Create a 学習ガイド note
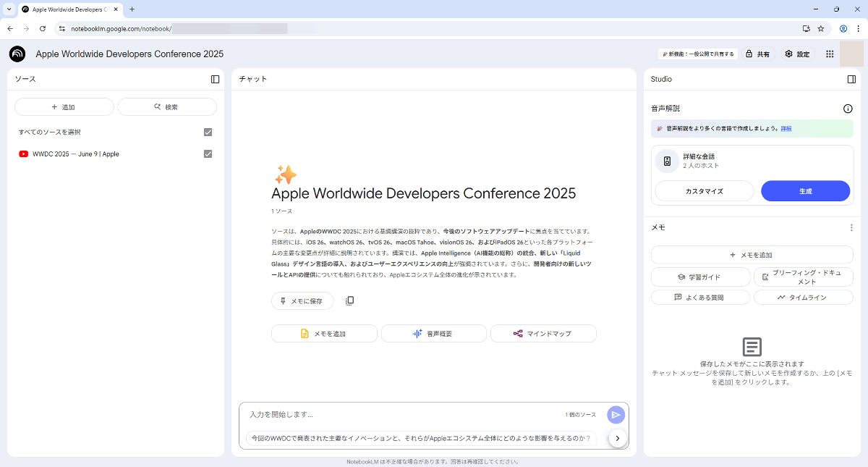The height and width of the screenshot is (467, 868). coord(700,277)
